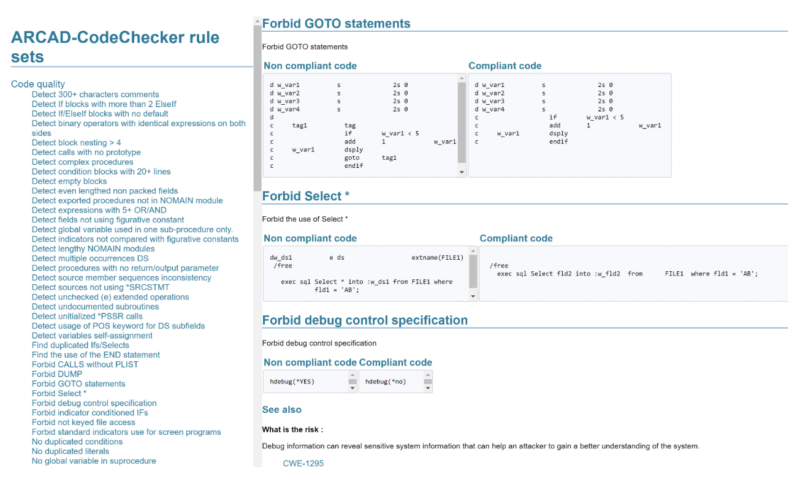Open 'Detect calls with no prototype' rule
Image resolution: width=800 pixels, height=482 pixels.
[x=86, y=153]
